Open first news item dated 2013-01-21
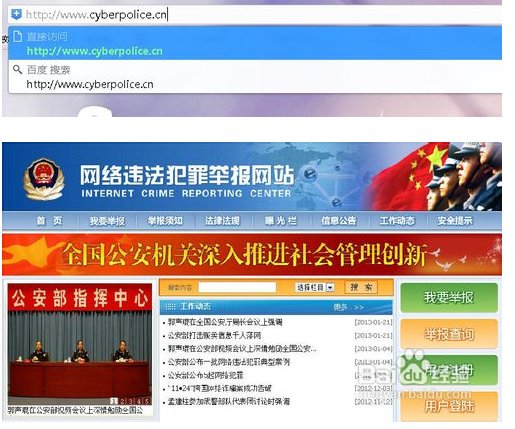 click(x=225, y=322)
